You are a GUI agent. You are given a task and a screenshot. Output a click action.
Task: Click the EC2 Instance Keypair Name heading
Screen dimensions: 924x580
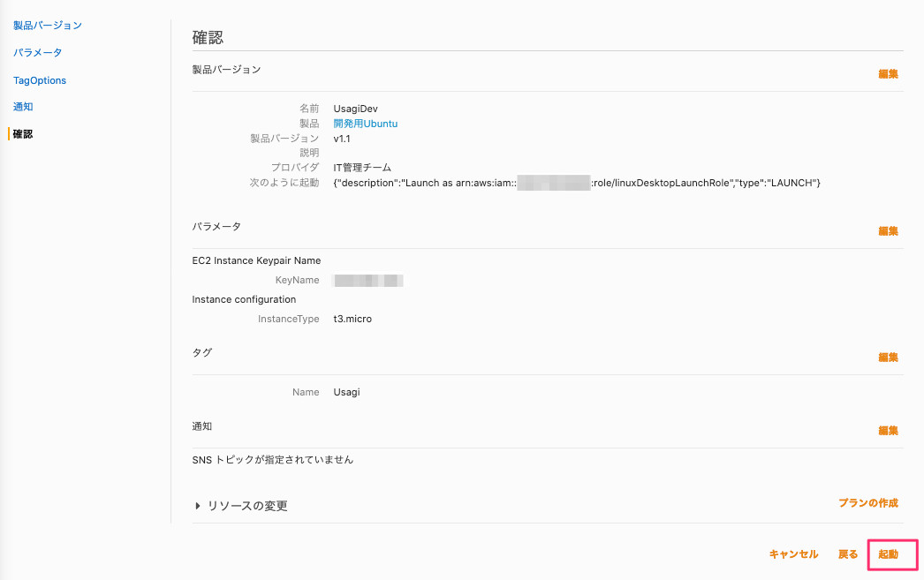tap(256, 260)
